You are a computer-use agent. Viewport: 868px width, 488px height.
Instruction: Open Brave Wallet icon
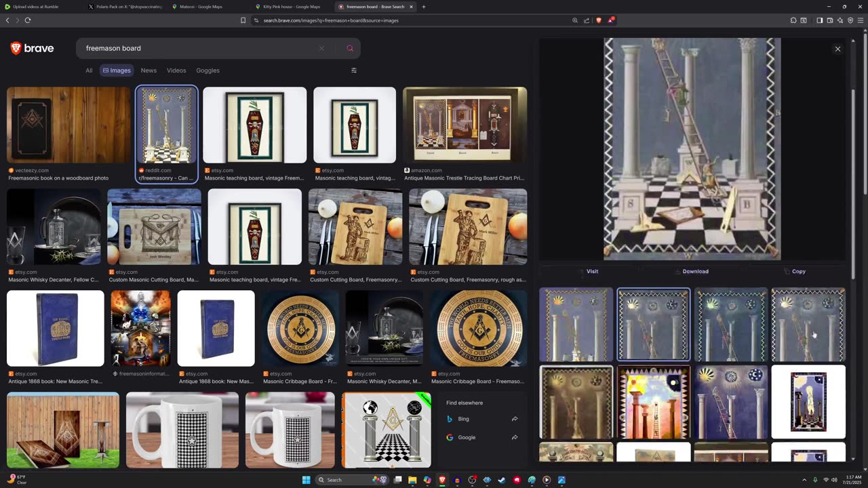point(830,20)
